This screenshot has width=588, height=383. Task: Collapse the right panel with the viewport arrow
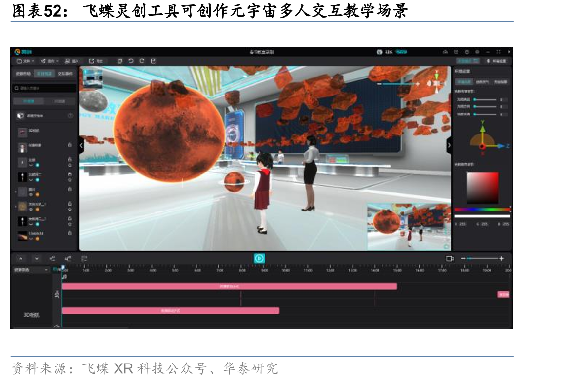(x=449, y=145)
